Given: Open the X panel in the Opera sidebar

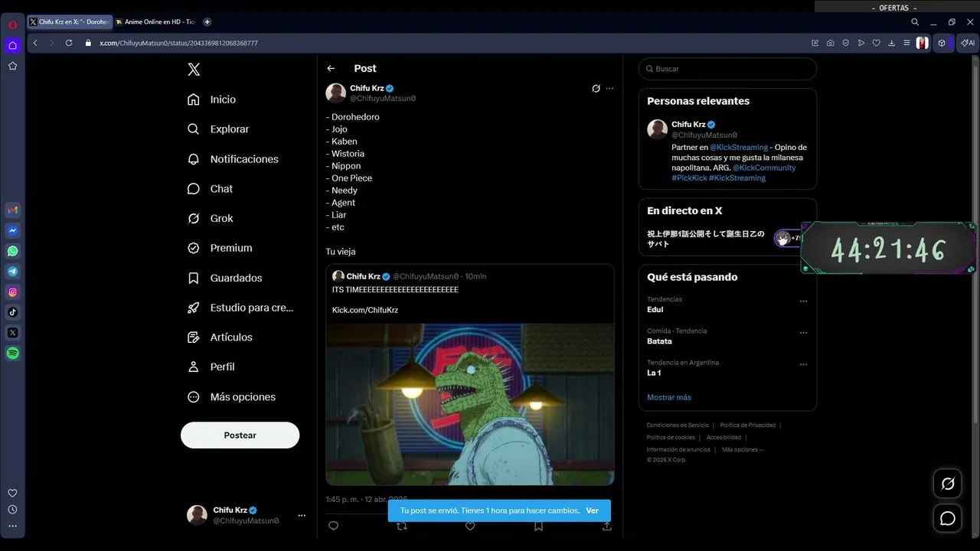Looking at the screenshot, I should [x=12, y=333].
